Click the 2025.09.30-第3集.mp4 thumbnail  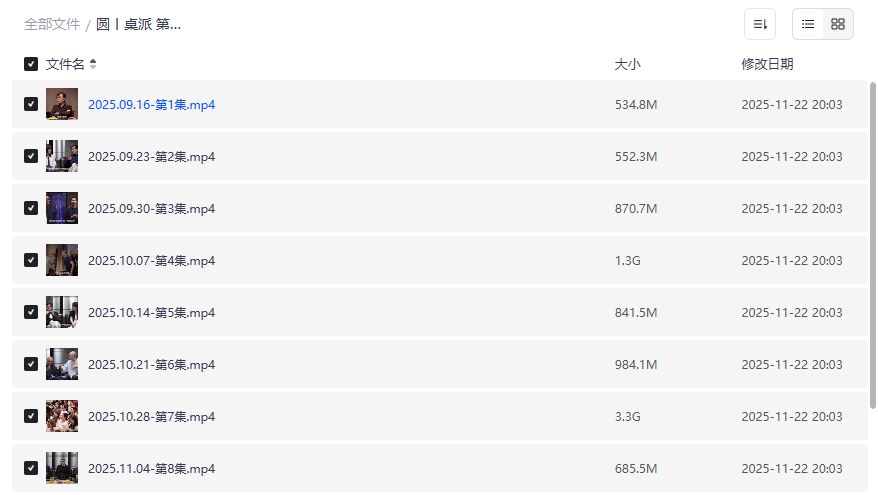pyautogui.click(x=62, y=208)
